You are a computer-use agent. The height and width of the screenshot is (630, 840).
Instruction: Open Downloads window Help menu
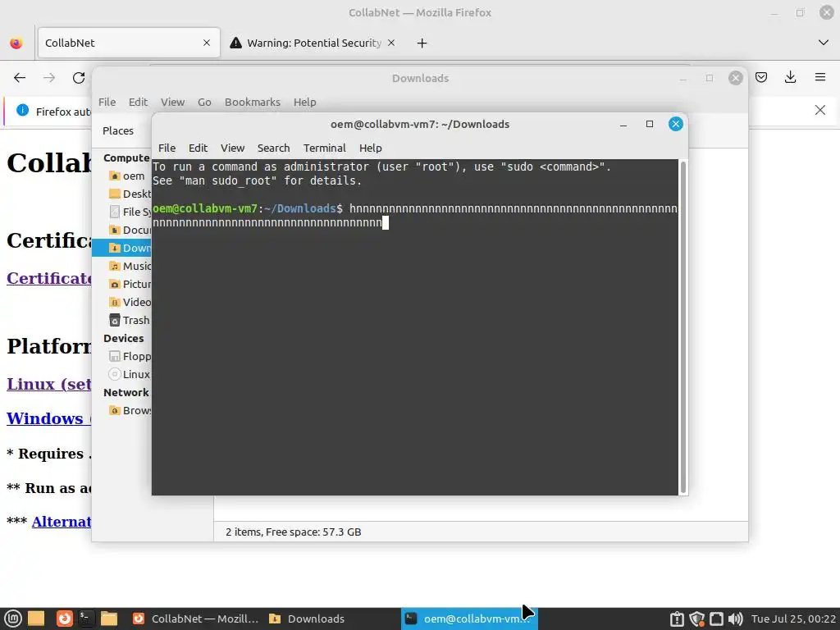coord(305,102)
